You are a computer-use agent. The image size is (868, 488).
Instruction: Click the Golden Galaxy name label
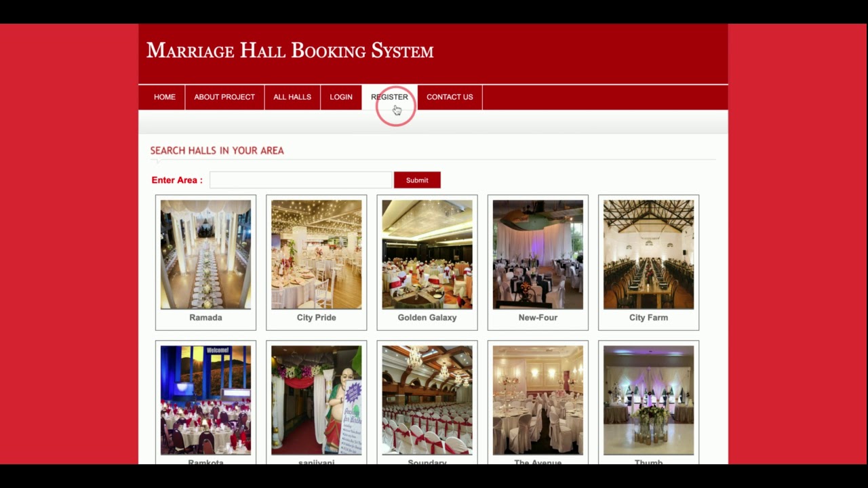427,317
